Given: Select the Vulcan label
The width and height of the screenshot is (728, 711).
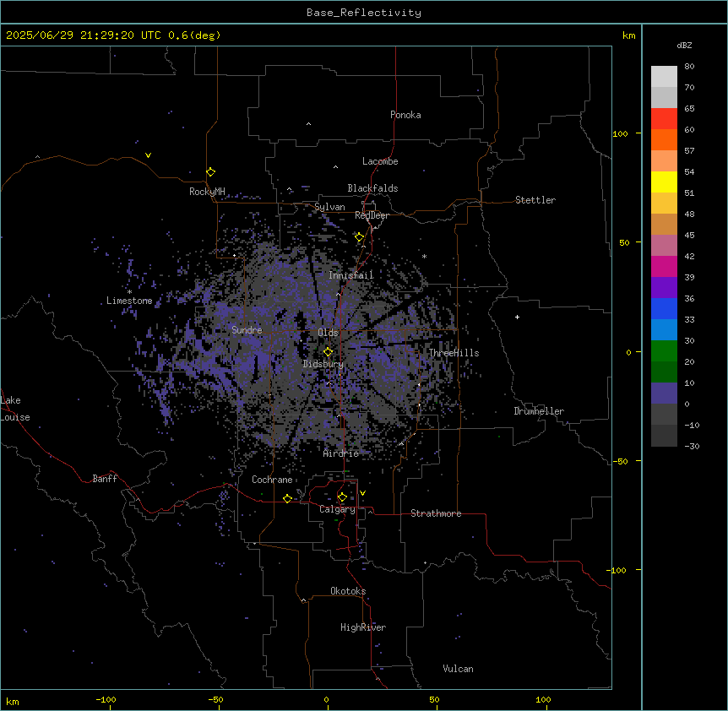Looking at the screenshot, I should tap(459, 669).
